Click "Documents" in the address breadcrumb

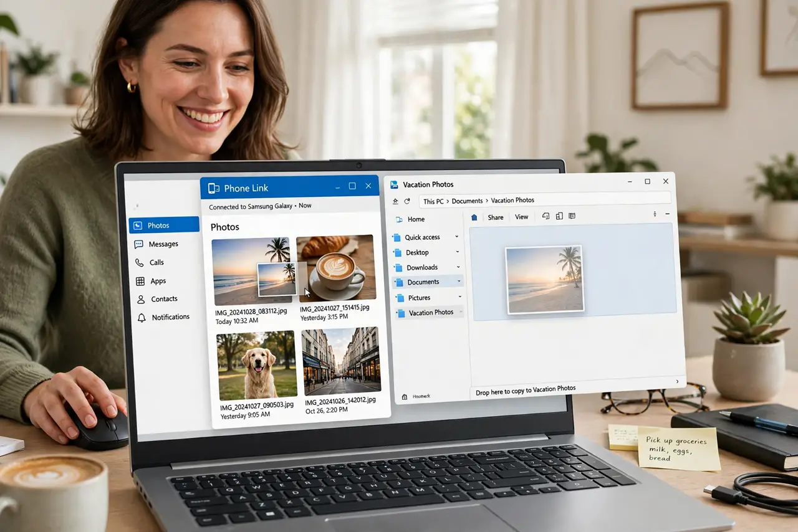click(x=468, y=201)
